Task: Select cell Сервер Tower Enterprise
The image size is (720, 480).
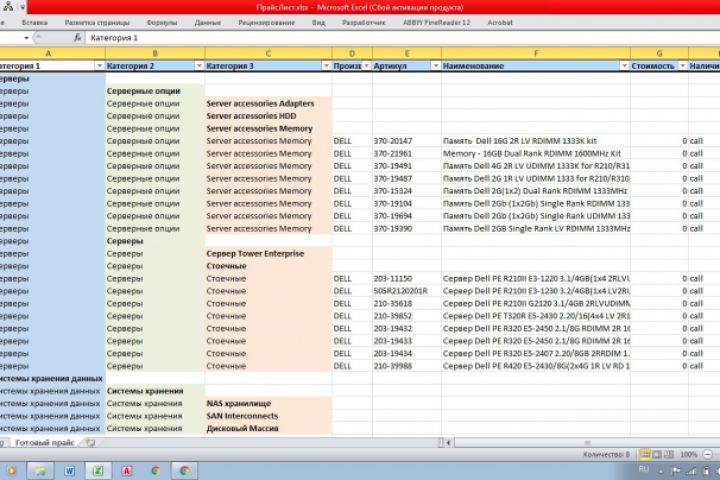Action: click(x=268, y=254)
